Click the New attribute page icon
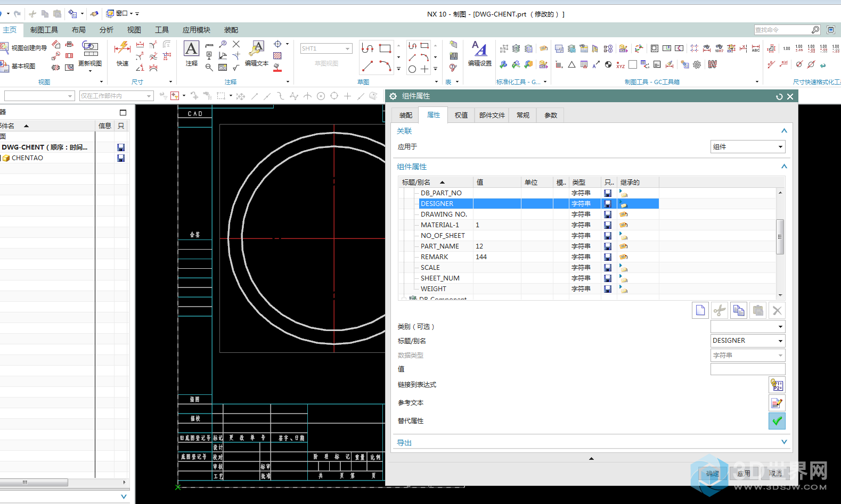This screenshot has width=841, height=504. coord(700,310)
